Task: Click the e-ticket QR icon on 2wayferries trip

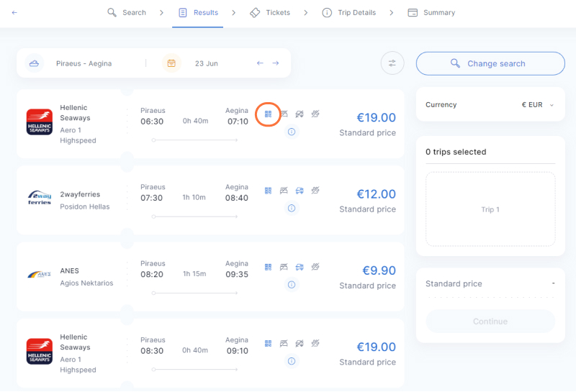Action: (x=268, y=191)
